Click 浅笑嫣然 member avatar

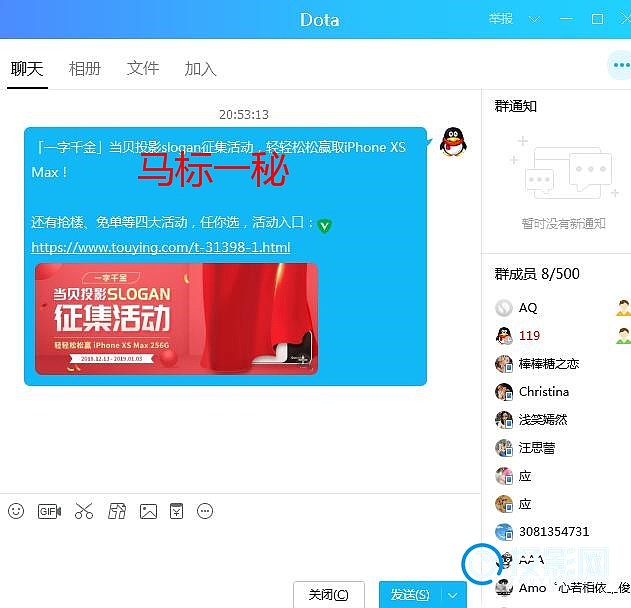(x=504, y=420)
